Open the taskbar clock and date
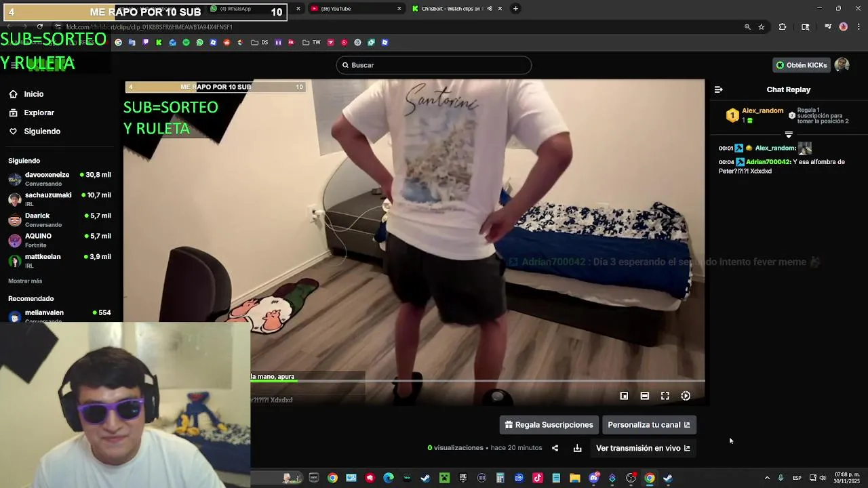The width and height of the screenshot is (868, 488). (x=847, y=478)
